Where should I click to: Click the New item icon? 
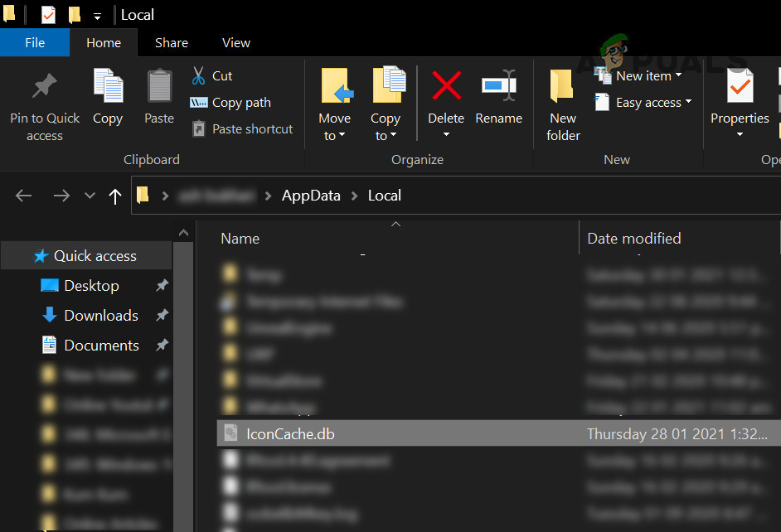click(602, 75)
